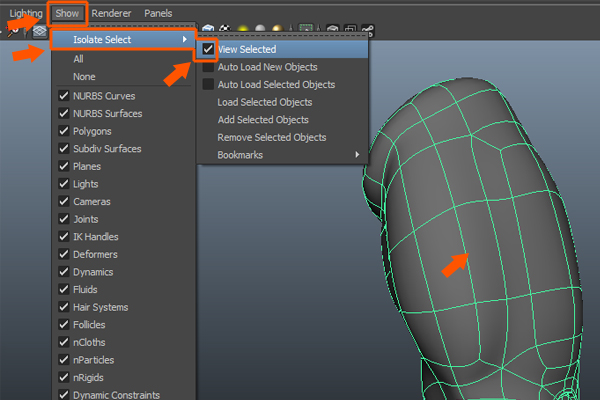Viewport: 600px width, 400px height.
Task: Uncheck NURBS Curves visibility
Action: tap(63, 95)
